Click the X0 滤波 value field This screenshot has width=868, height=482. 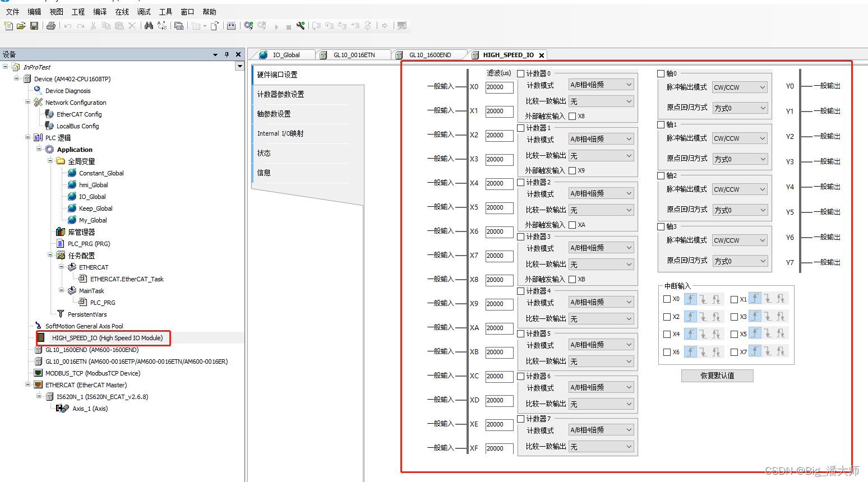coord(499,87)
